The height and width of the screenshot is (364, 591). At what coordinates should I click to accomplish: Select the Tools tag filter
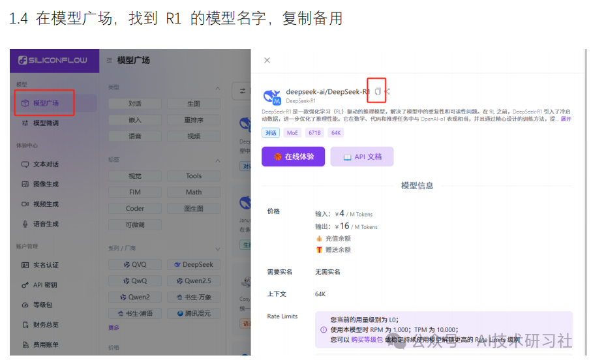[194, 176]
